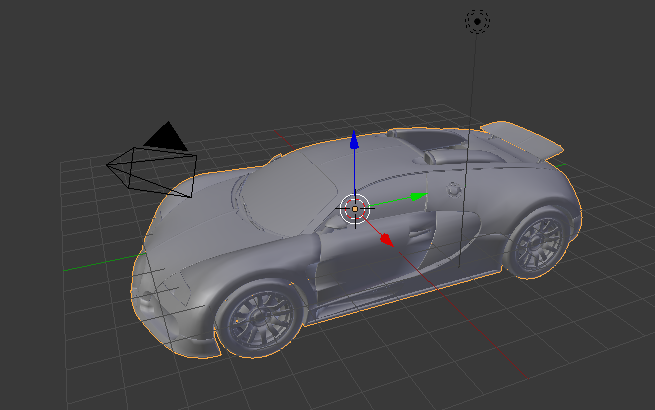Click the white circle at the gizmo center
This screenshot has height=410, width=655.
355,209
